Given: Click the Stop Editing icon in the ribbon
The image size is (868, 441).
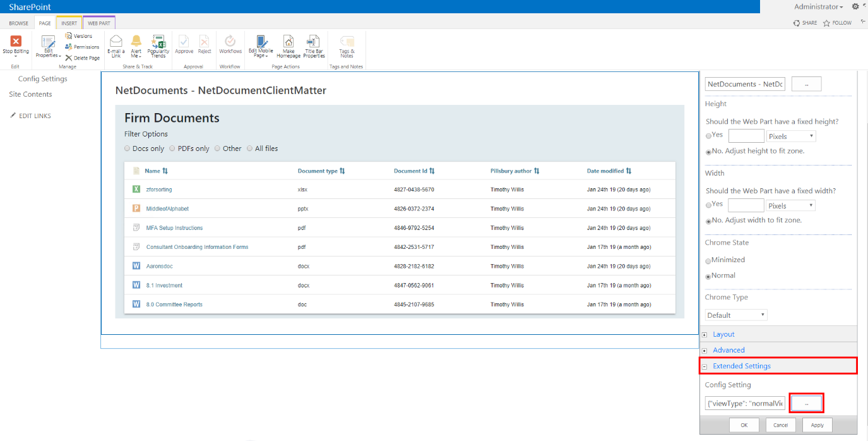Looking at the screenshot, I should click(16, 42).
